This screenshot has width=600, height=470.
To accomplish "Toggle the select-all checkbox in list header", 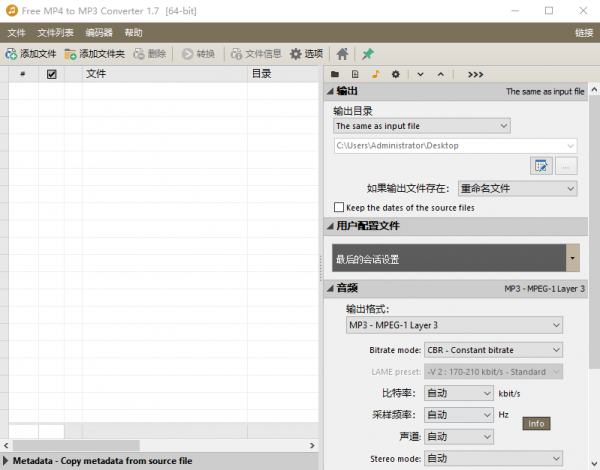I will tap(52, 74).
